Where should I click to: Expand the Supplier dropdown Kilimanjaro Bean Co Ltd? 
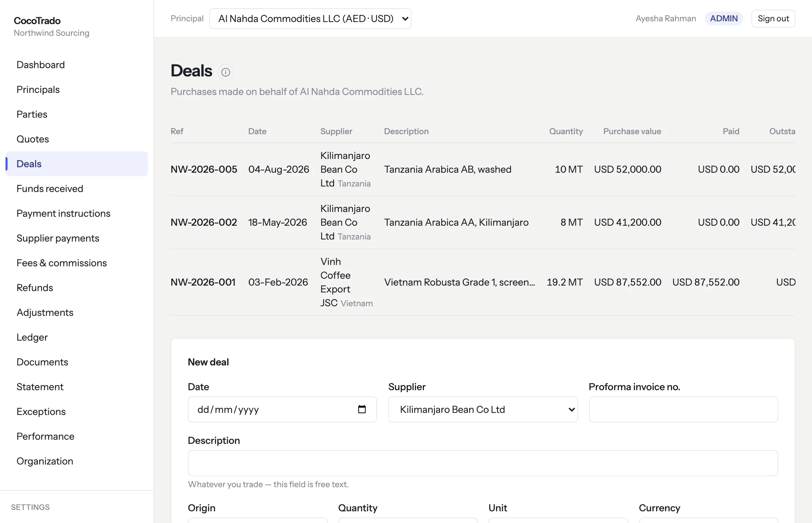(483, 409)
